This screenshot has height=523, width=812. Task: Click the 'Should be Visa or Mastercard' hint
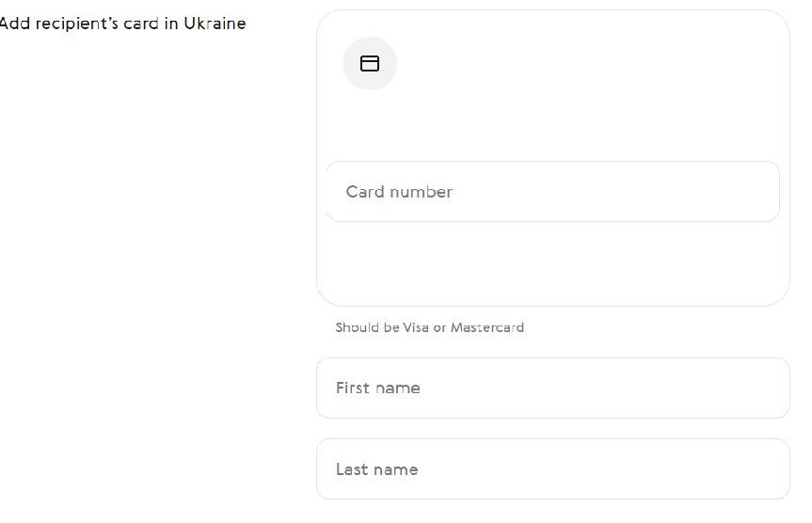pos(429,328)
